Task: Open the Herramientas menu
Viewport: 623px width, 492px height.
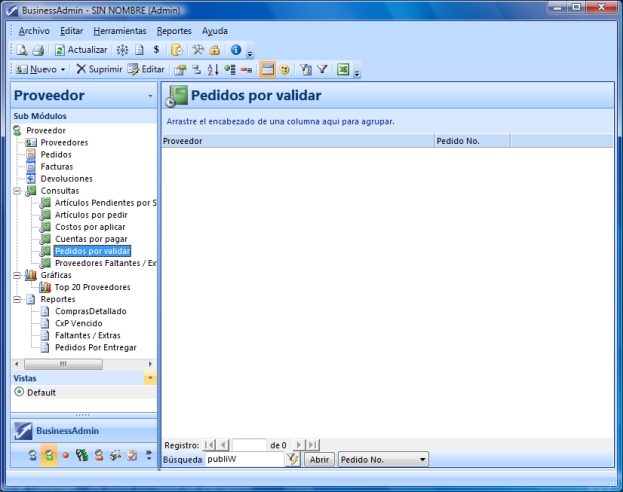Action: pyautogui.click(x=119, y=31)
